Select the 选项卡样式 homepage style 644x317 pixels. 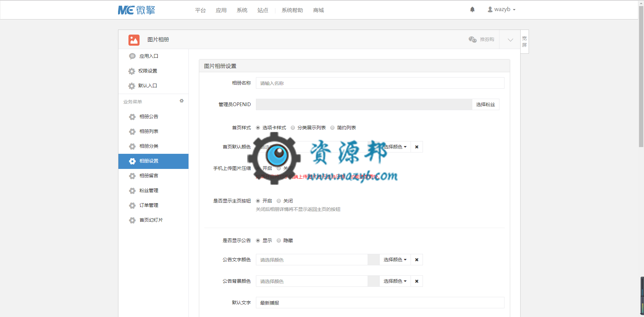[x=258, y=128]
